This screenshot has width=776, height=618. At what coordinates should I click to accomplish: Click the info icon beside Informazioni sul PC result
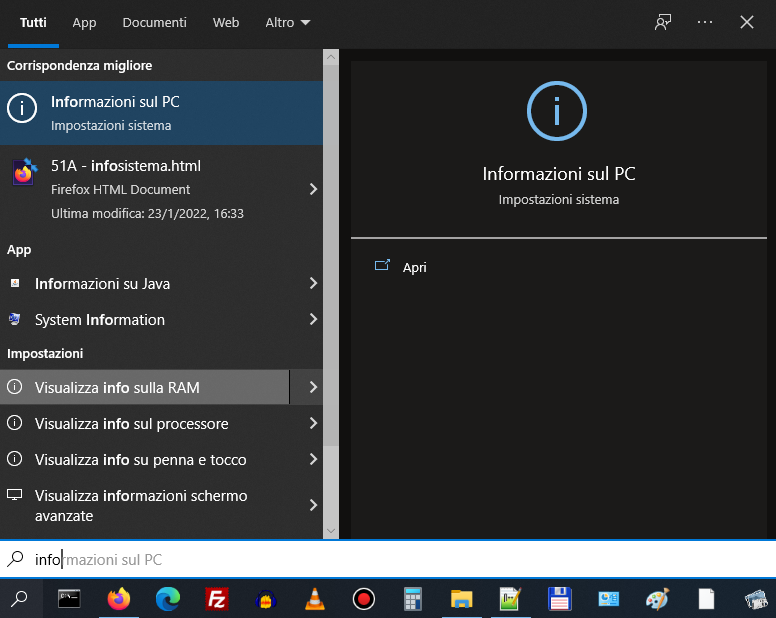coord(22,108)
